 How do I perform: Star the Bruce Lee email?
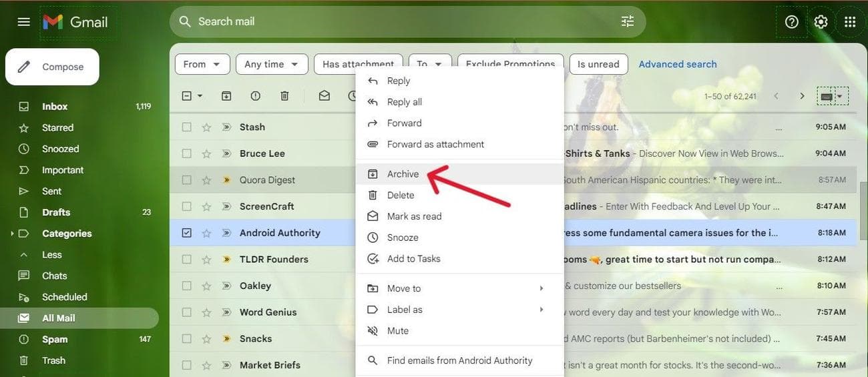tap(206, 153)
